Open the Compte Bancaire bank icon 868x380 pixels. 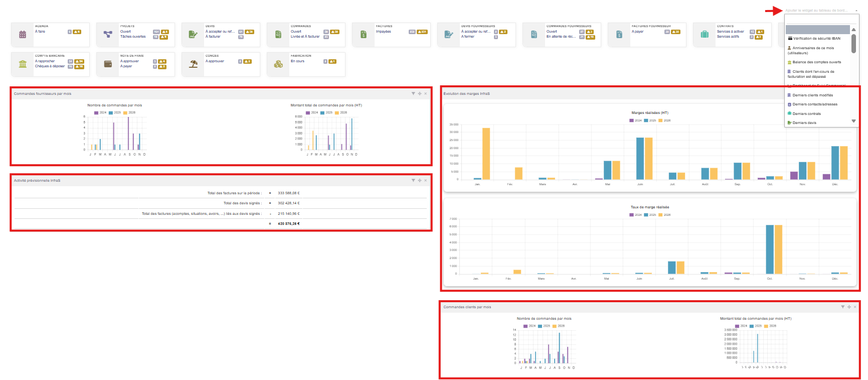point(23,64)
